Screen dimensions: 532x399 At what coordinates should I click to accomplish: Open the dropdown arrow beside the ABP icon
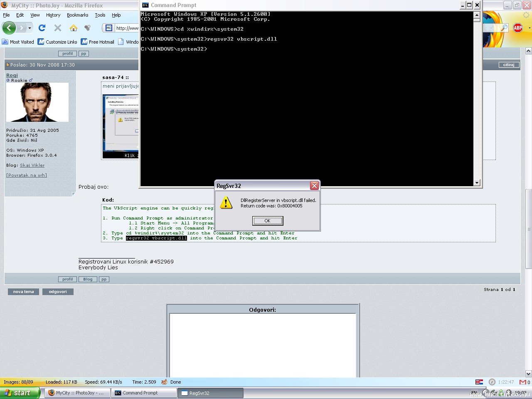(x=529, y=28)
